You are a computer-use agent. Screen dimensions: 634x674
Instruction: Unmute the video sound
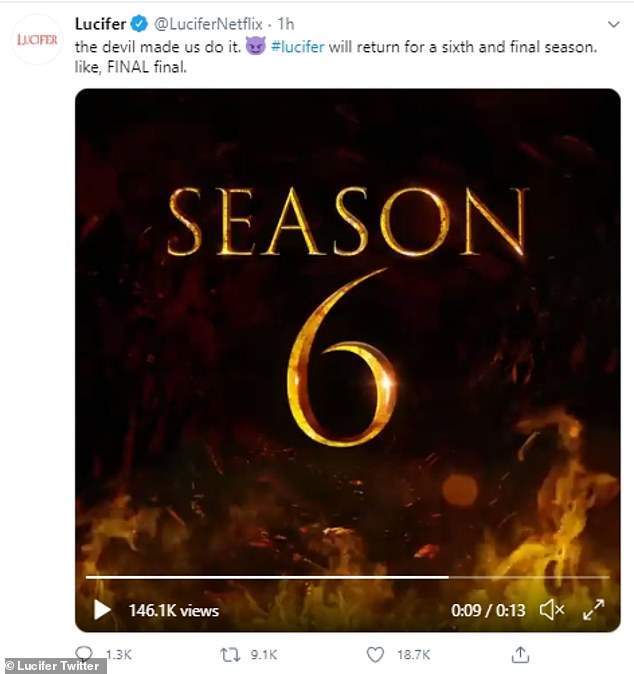click(551, 609)
